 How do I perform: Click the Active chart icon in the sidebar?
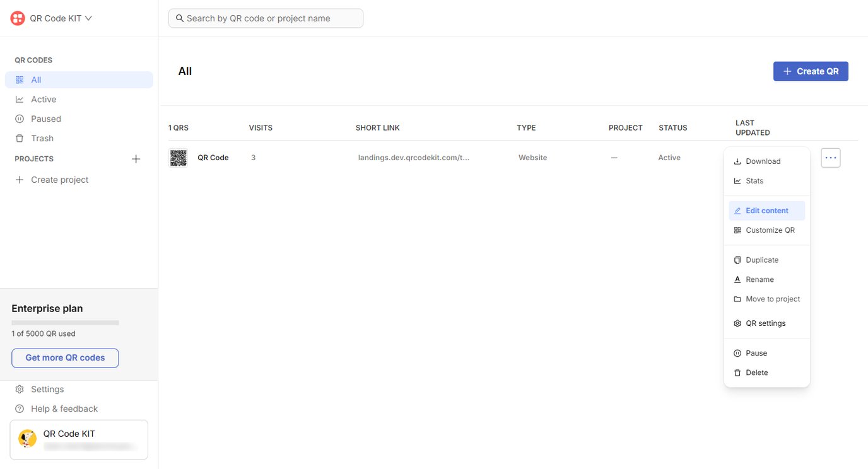(x=20, y=99)
